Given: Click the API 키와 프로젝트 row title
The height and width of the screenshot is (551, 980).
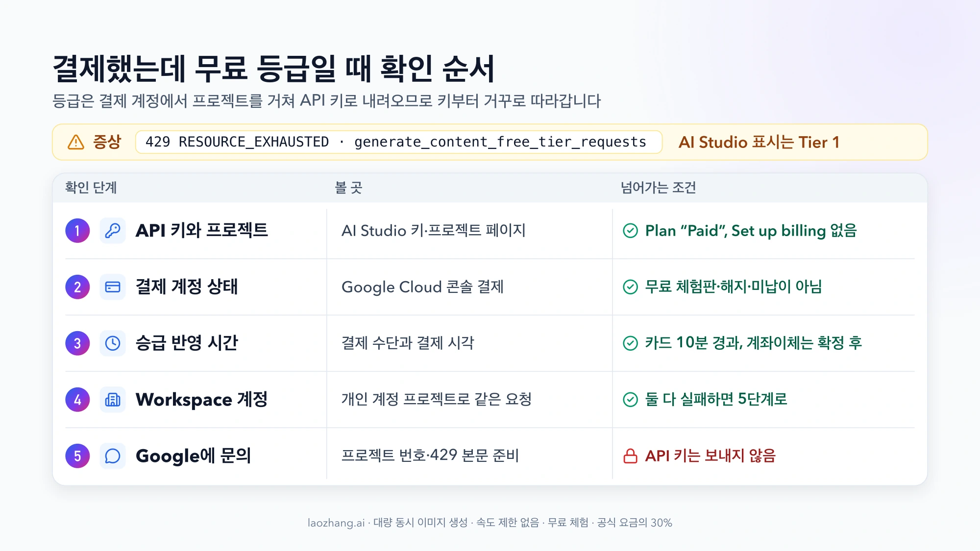Looking at the screenshot, I should [x=202, y=230].
